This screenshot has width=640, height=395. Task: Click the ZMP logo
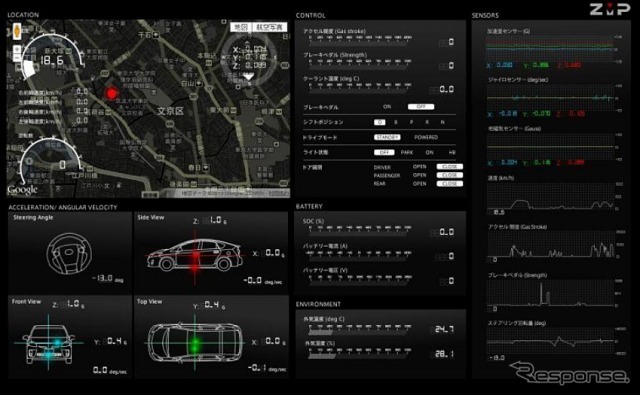(610, 9)
